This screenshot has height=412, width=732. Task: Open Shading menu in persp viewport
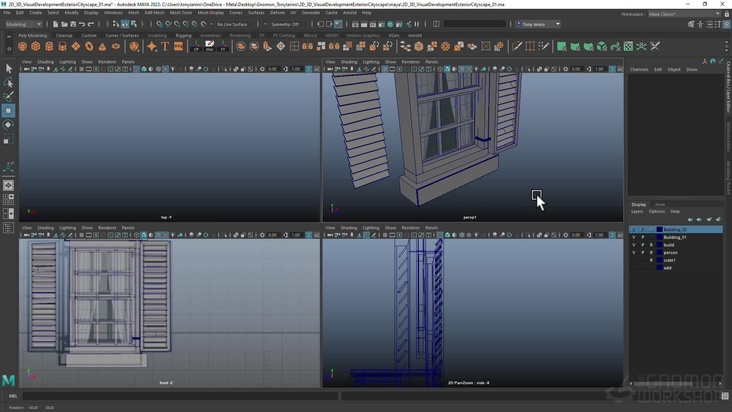349,62
